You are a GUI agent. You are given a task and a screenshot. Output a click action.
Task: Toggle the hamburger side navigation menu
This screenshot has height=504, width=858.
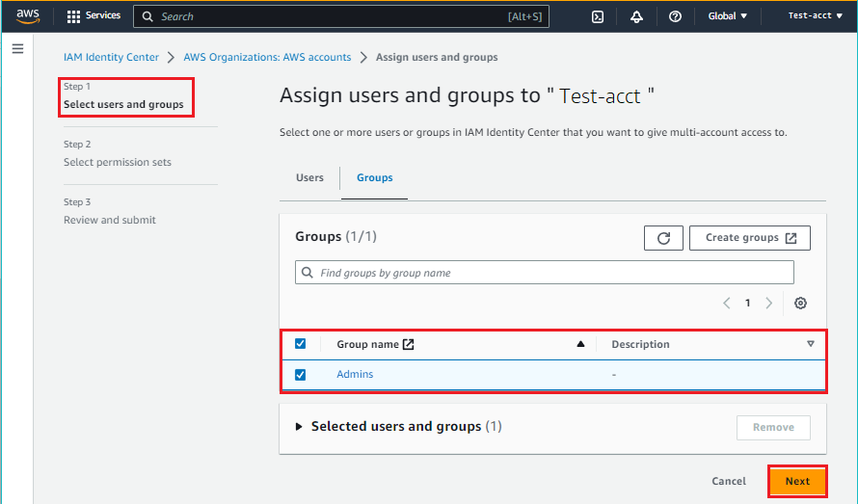(18, 49)
